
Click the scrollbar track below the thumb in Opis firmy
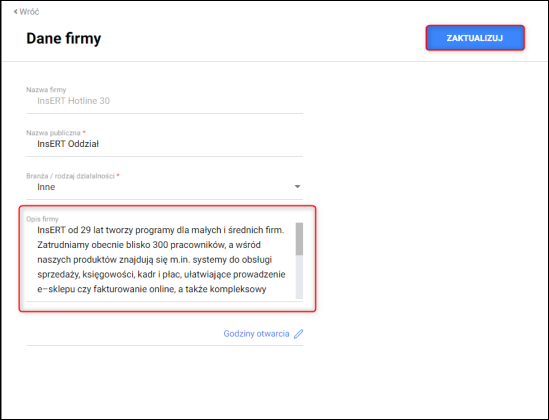click(299, 277)
